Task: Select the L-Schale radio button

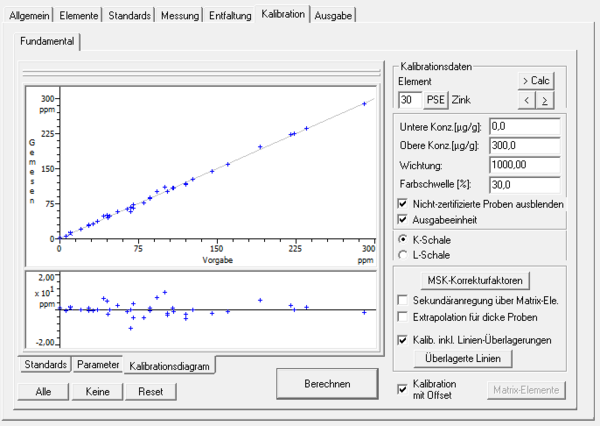Action: [403, 255]
